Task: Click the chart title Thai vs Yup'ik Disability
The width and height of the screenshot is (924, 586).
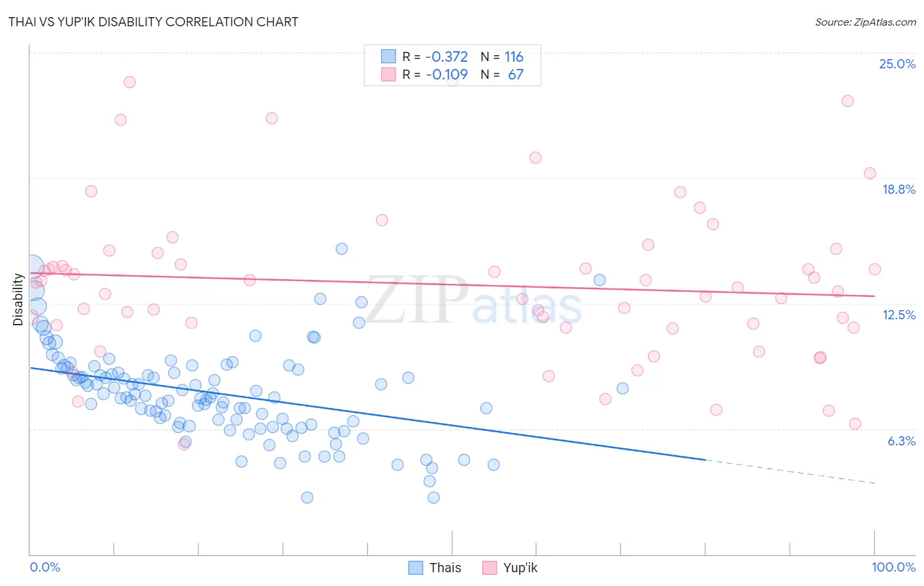Action: click(x=153, y=22)
